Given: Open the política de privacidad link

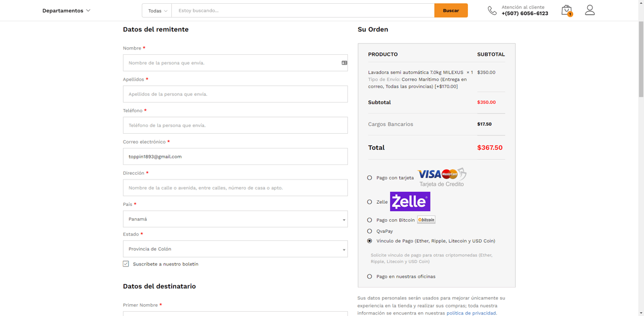Looking at the screenshot, I should tap(471, 313).
